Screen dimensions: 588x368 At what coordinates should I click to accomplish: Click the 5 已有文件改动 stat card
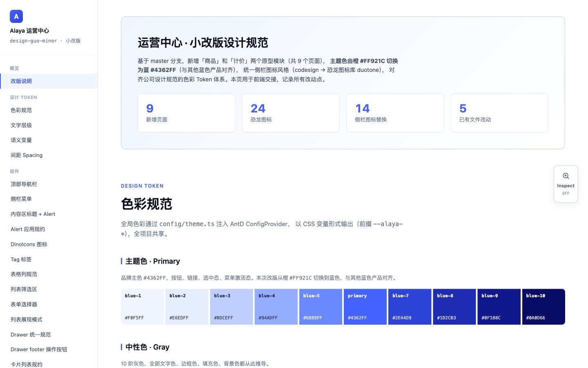pyautogui.click(x=499, y=113)
